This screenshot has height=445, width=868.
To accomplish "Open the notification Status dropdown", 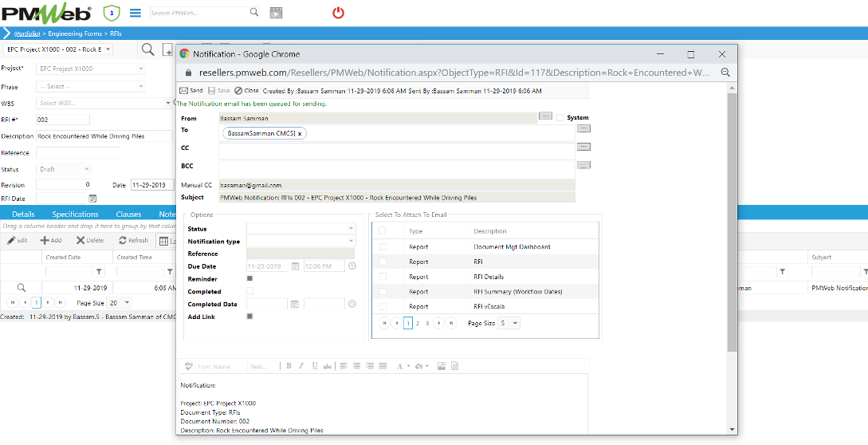I will coord(351,228).
